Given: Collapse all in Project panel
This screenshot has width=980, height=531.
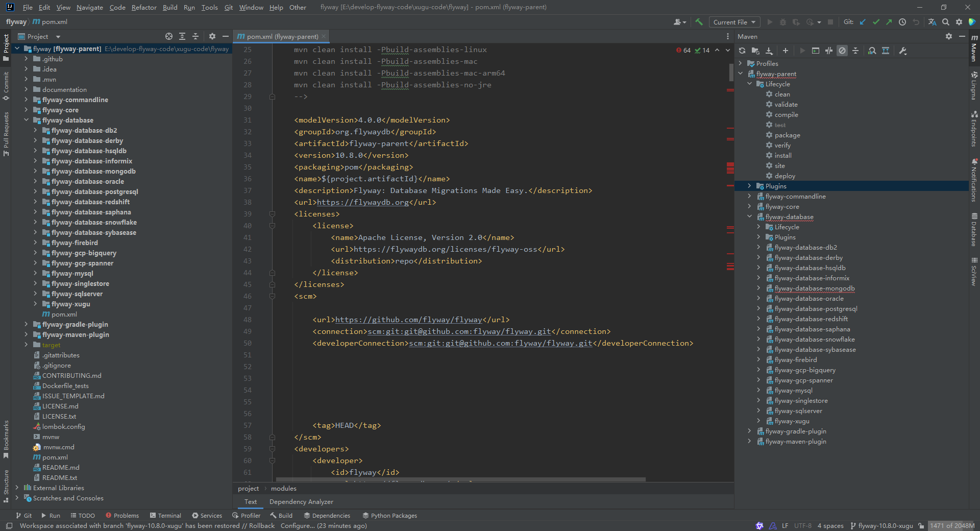Looking at the screenshot, I should (x=195, y=36).
